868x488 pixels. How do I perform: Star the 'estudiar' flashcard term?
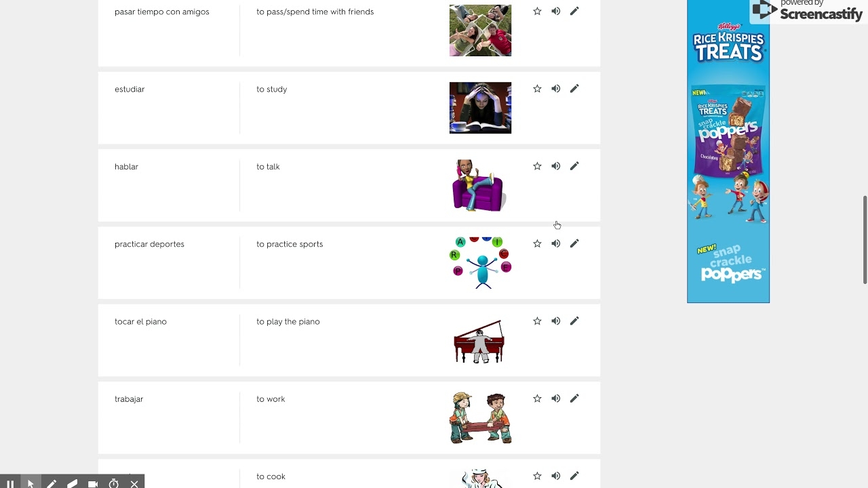pyautogui.click(x=537, y=89)
